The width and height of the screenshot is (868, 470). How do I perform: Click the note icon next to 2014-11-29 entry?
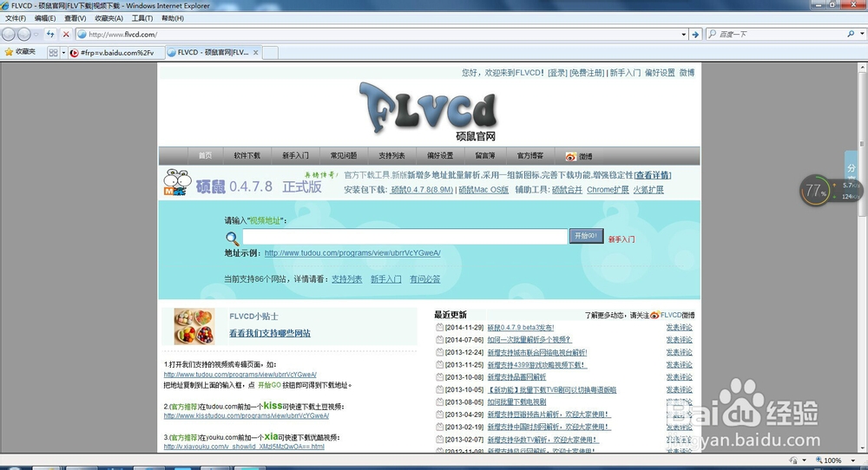pyautogui.click(x=439, y=327)
